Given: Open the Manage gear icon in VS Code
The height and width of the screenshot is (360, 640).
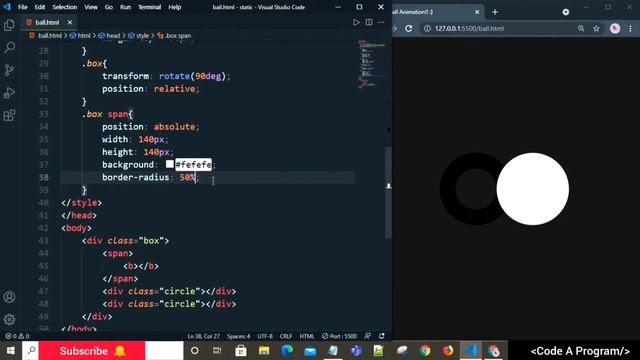Looking at the screenshot, I should tap(9, 319).
